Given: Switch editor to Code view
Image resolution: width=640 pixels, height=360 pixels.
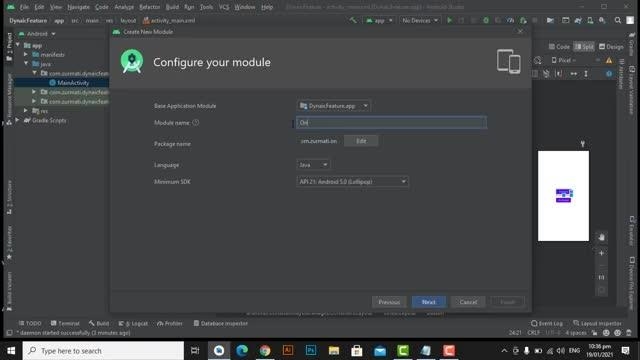Looking at the screenshot, I should click(559, 47).
